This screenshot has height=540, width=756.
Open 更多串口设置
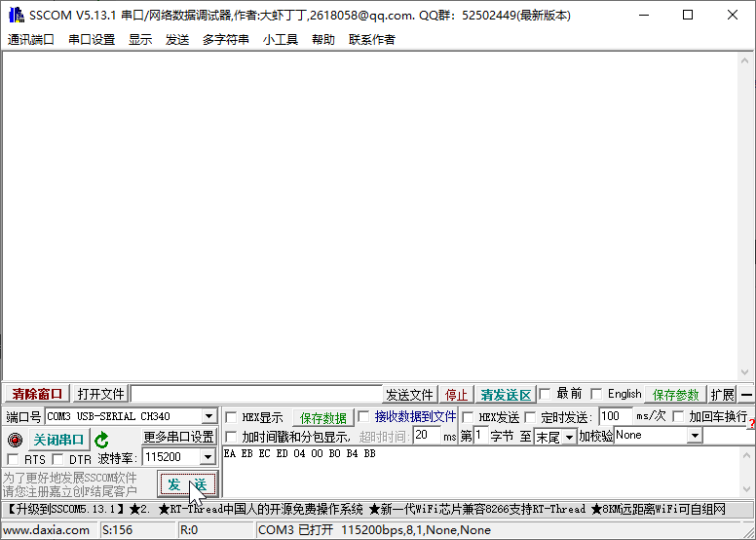click(x=179, y=437)
